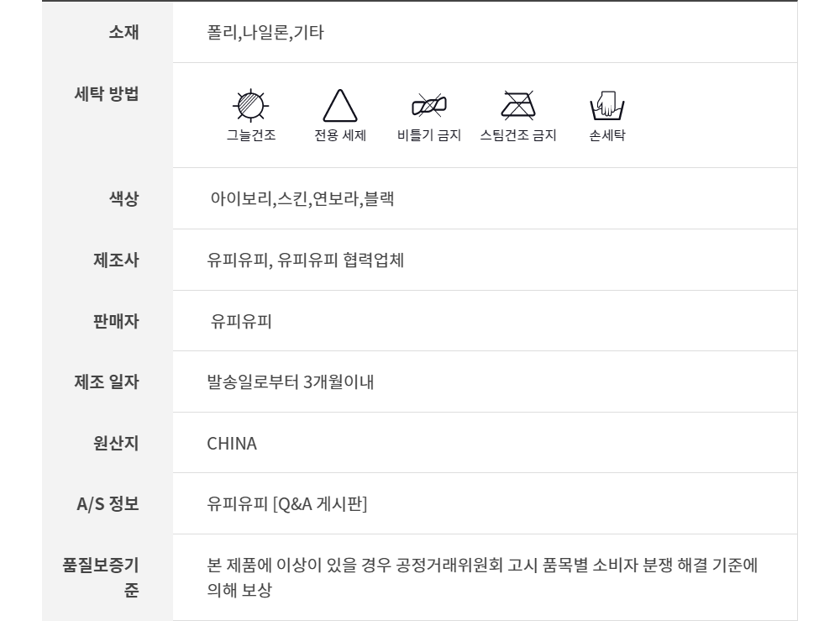
Task: Click the 유피유피 [Q&A 게시판] text
Action: pyautogui.click(x=287, y=504)
